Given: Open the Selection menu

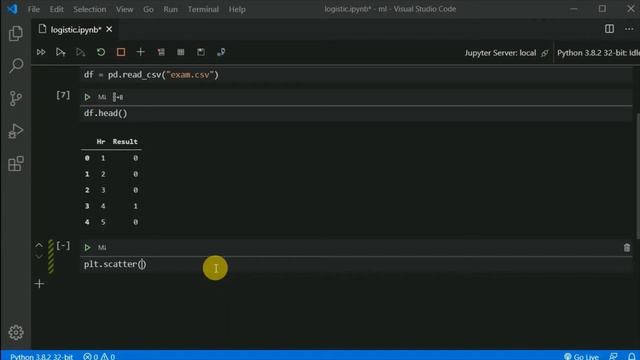Looking at the screenshot, I should click(89, 9).
